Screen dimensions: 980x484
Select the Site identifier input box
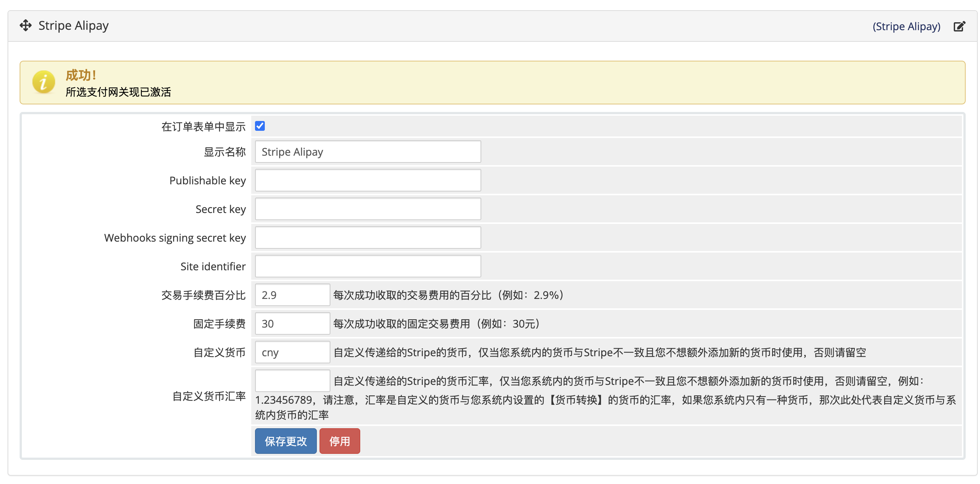tap(367, 266)
